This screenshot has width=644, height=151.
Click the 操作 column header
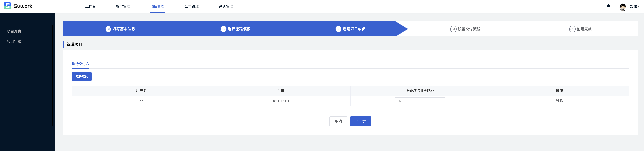[559, 91]
